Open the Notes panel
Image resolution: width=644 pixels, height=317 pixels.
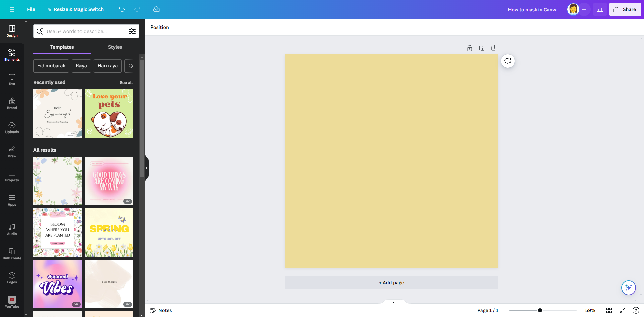[x=161, y=310]
